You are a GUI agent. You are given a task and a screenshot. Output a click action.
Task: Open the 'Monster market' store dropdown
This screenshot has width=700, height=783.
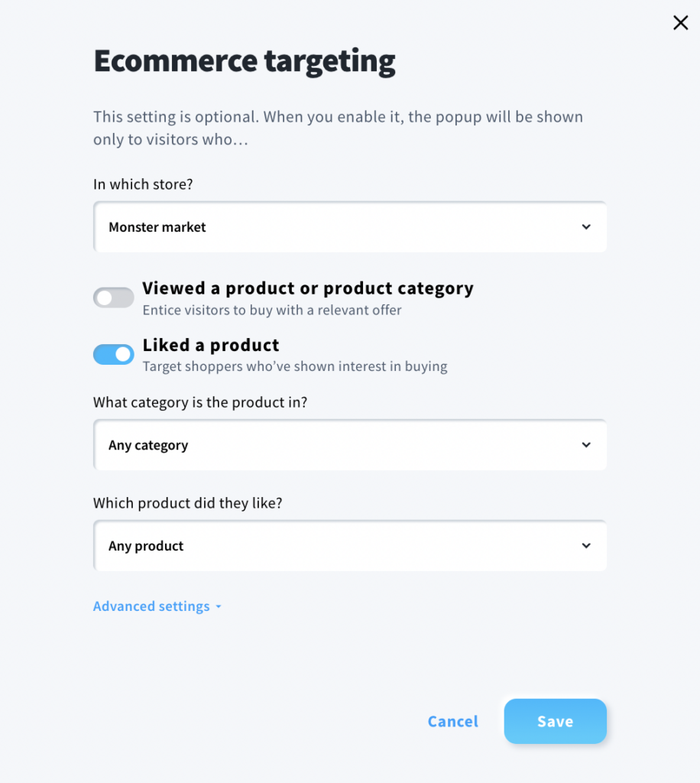(350, 227)
